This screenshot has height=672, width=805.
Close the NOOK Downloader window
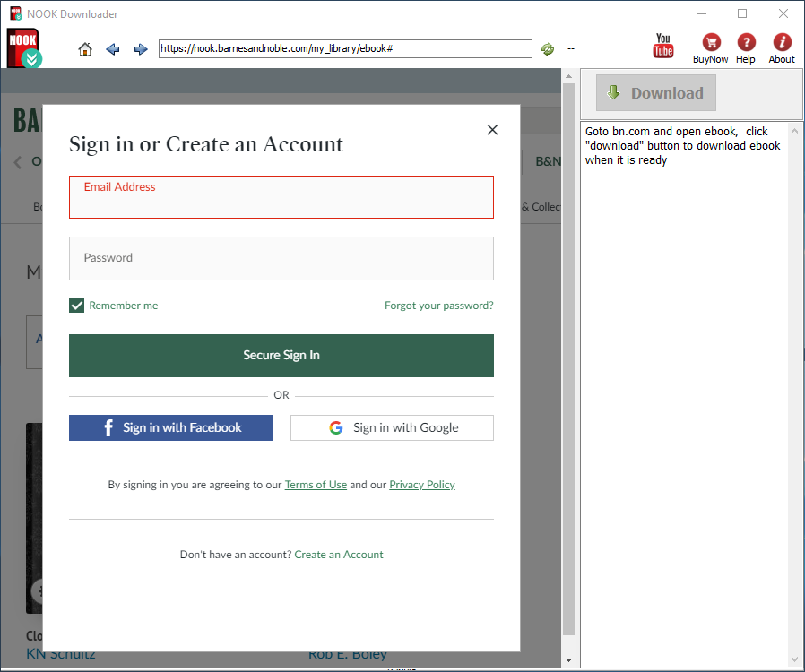click(783, 13)
